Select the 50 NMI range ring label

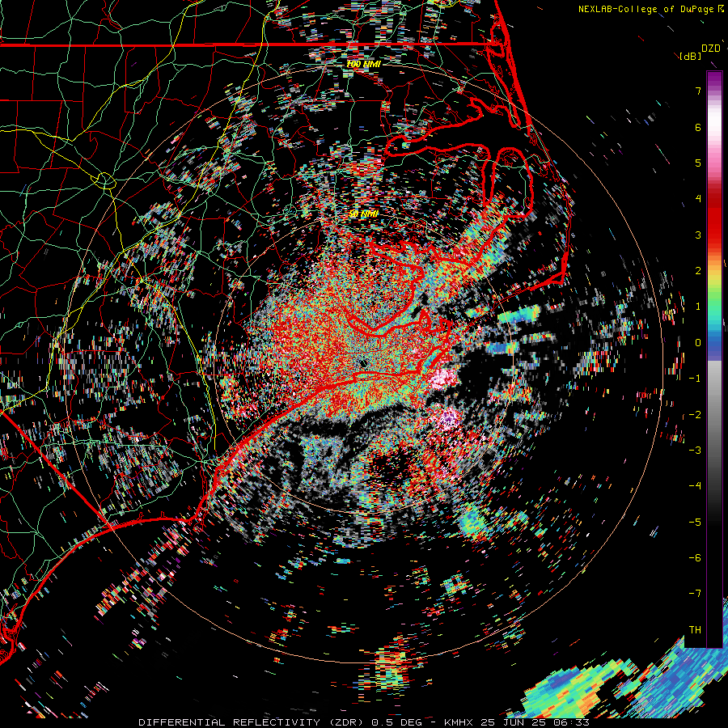(363, 214)
